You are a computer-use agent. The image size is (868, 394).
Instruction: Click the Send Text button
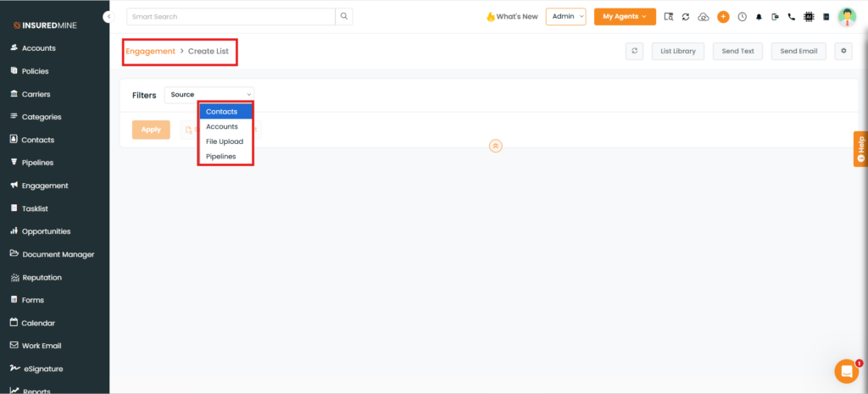click(x=737, y=51)
